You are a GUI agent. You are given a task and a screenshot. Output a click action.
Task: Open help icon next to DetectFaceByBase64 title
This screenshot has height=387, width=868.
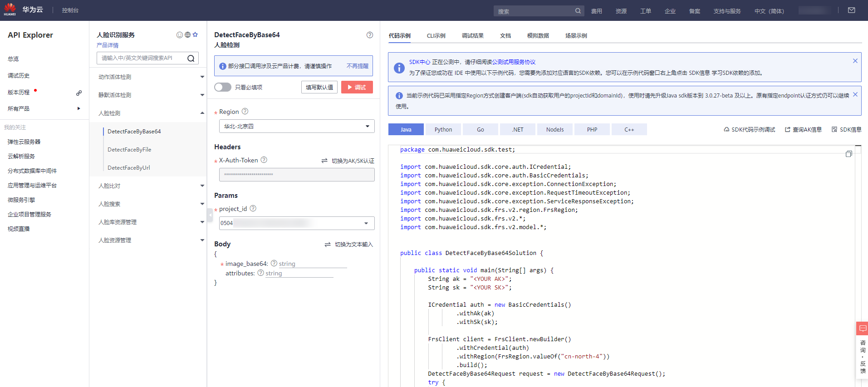click(x=370, y=35)
